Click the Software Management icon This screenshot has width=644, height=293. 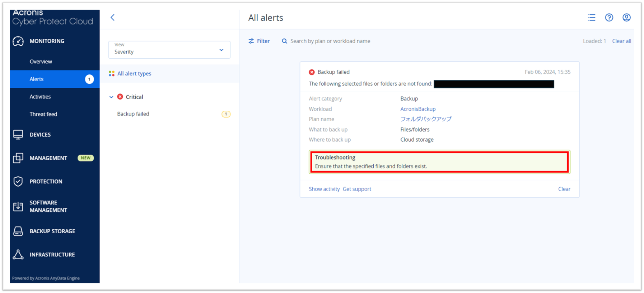tap(18, 206)
